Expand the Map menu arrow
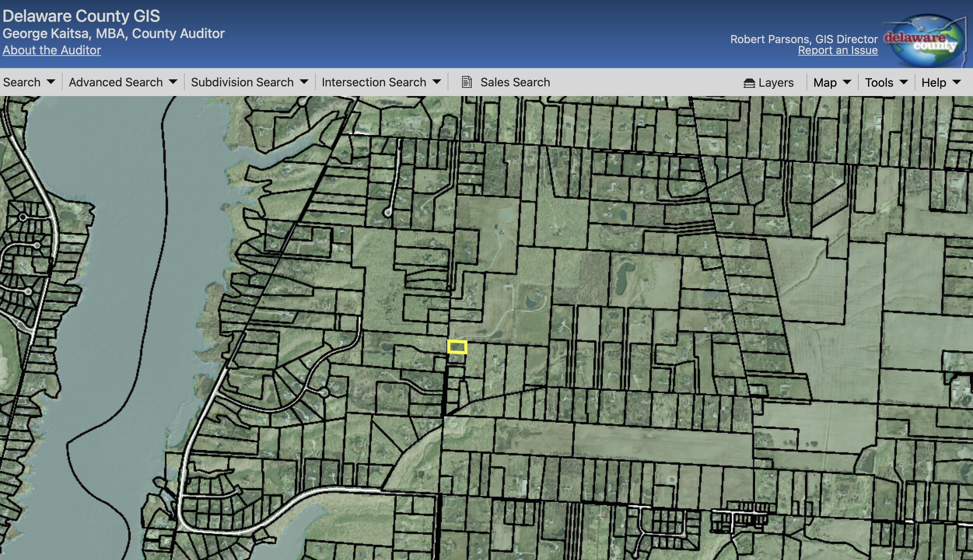The height and width of the screenshot is (560, 973). [847, 82]
